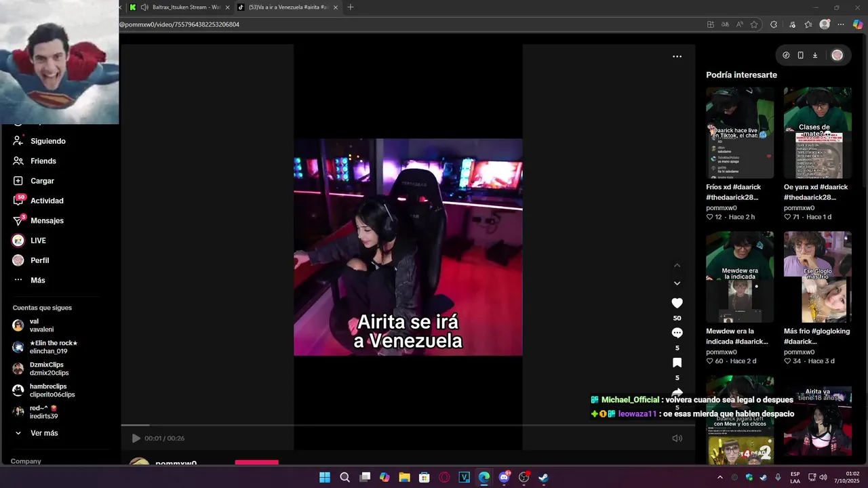This screenshot has width=868, height=488.
Task: Open the Cargar upload page
Action: click(33, 181)
